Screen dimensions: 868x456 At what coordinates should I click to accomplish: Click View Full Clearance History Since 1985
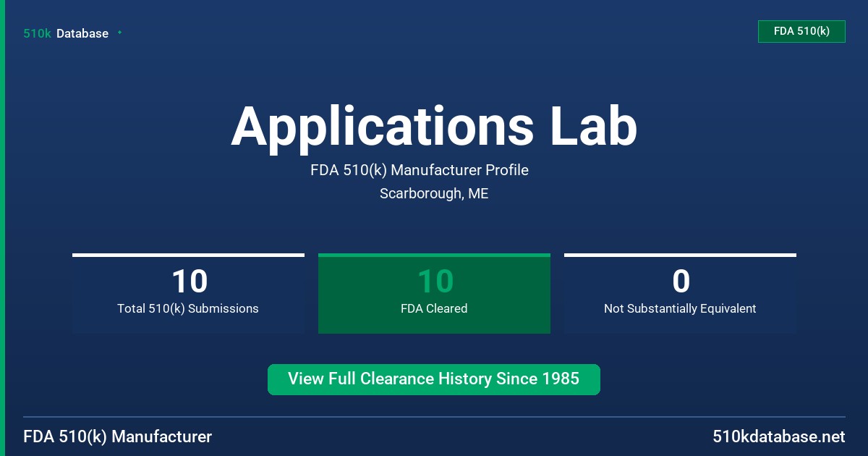pos(434,379)
